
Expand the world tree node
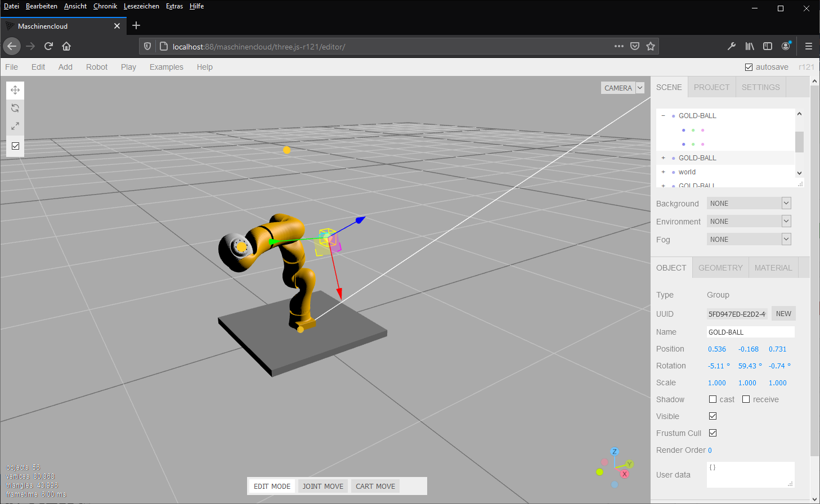coord(664,172)
